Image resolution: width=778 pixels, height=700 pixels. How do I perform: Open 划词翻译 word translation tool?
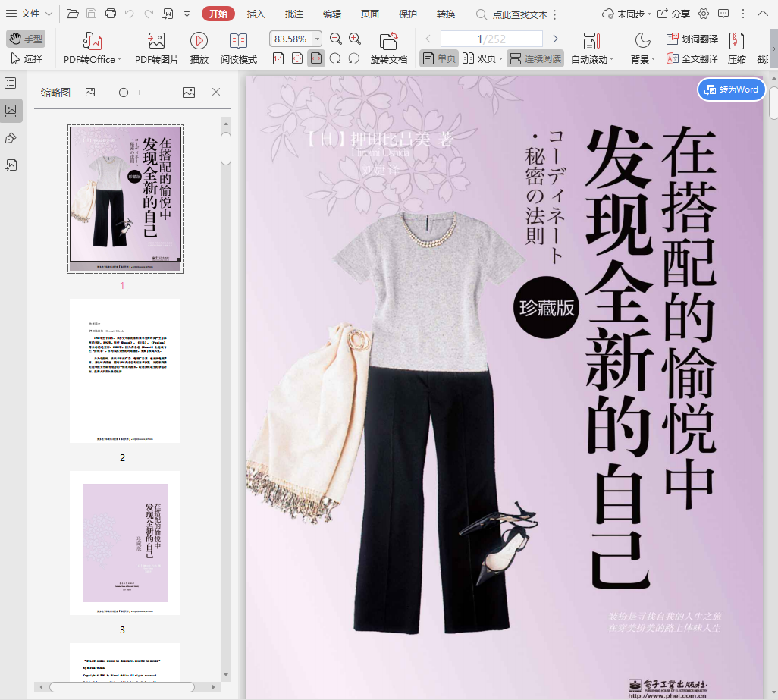click(692, 39)
